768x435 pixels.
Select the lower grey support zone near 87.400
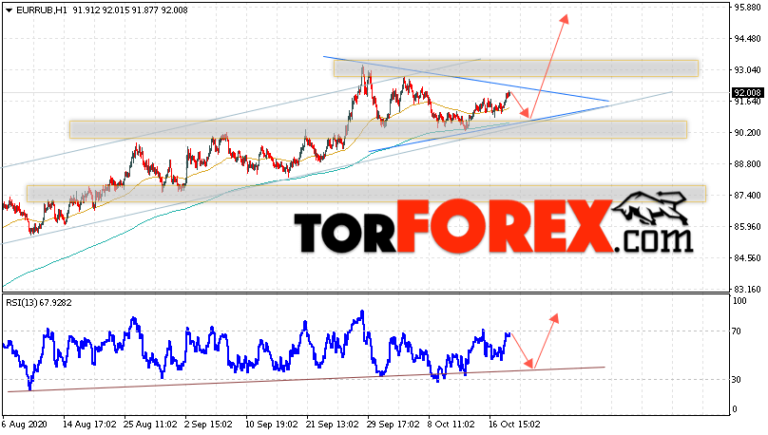[366, 193]
